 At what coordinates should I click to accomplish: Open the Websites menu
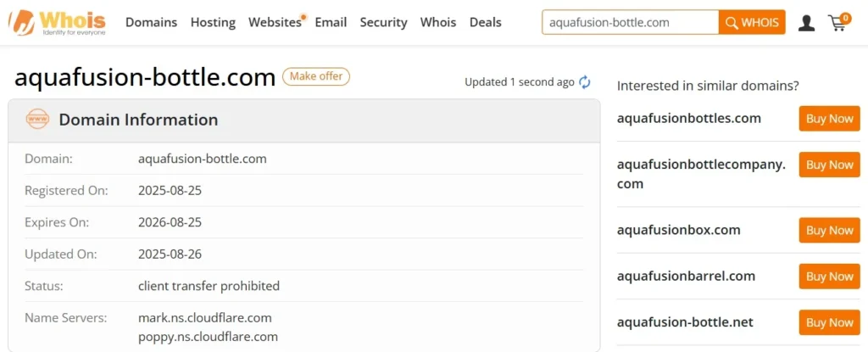pos(275,22)
